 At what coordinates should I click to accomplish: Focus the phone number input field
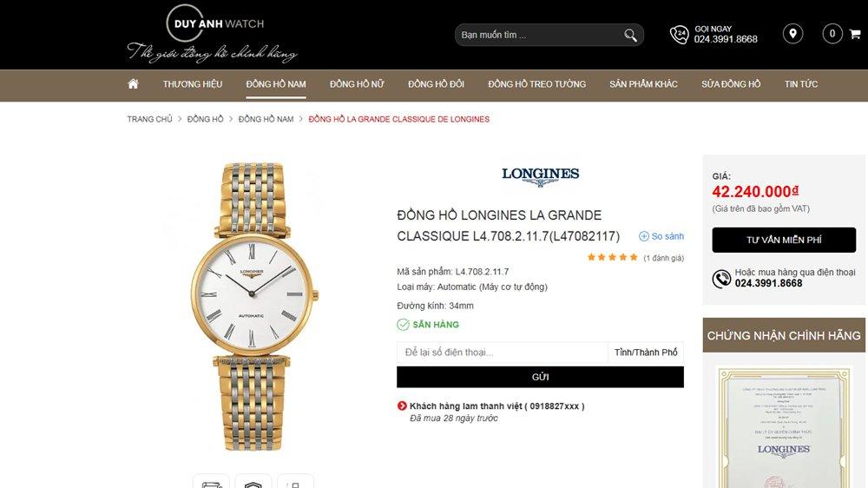[x=502, y=353]
